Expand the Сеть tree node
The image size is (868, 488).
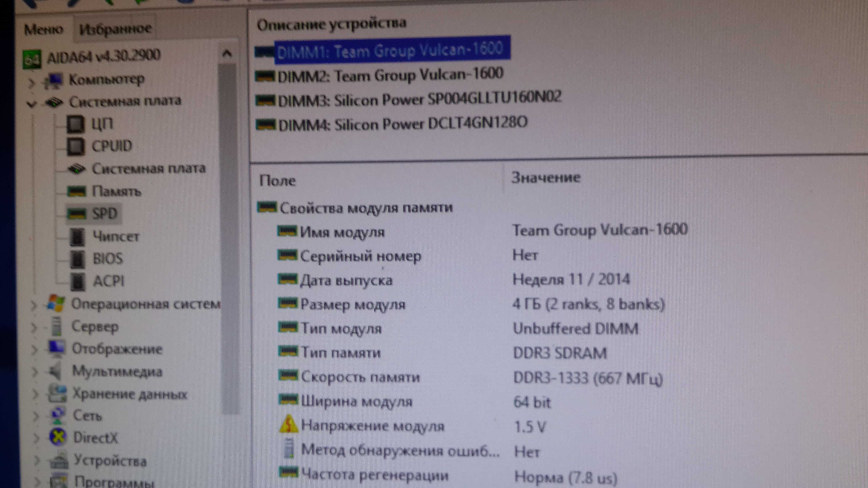(x=36, y=417)
